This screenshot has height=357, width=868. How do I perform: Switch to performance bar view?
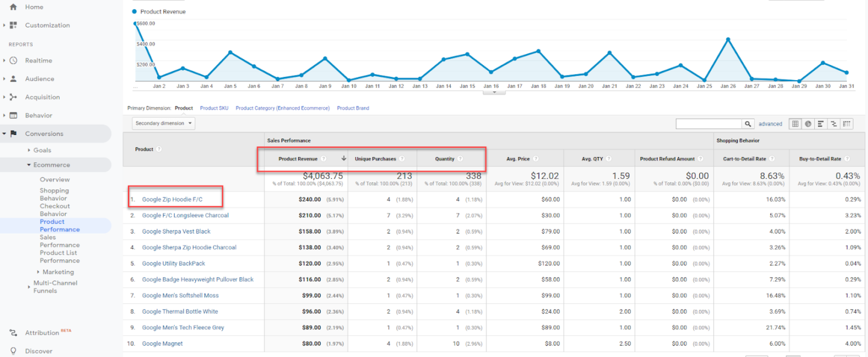(821, 124)
